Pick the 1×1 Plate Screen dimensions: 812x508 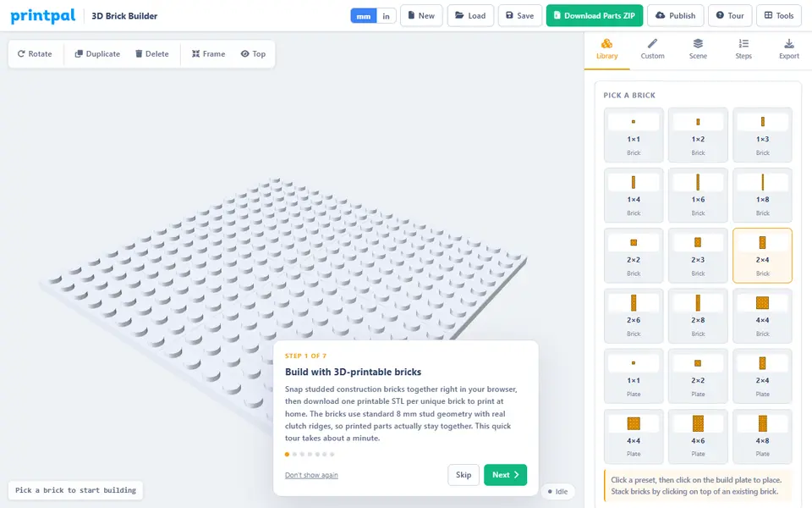(634, 376)
